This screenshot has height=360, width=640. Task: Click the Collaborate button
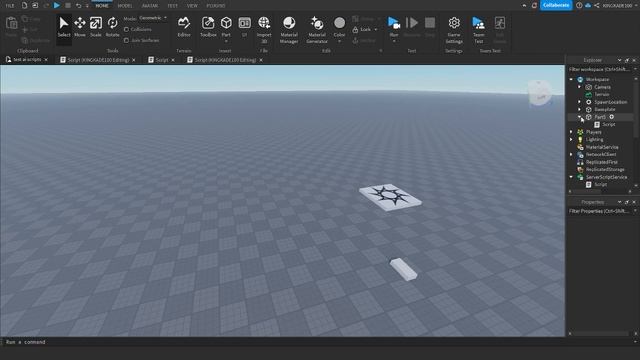click(556, 5)
